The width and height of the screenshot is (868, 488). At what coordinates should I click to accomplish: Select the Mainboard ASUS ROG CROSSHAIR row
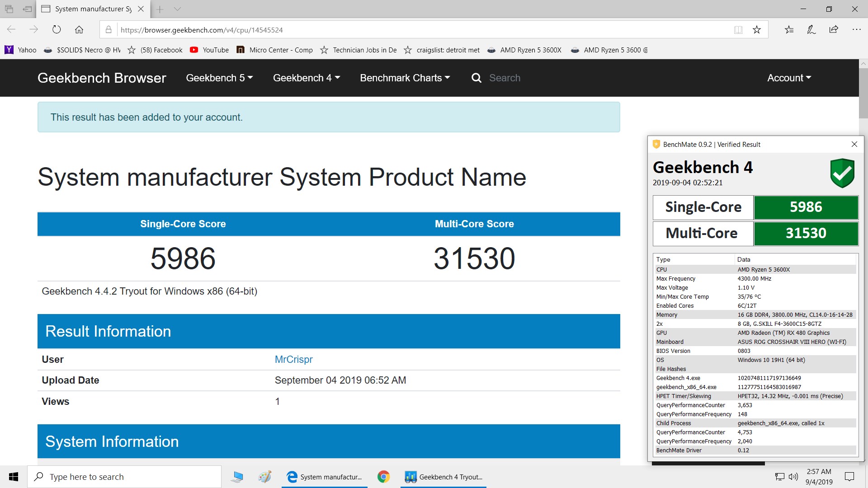[755, 342]
